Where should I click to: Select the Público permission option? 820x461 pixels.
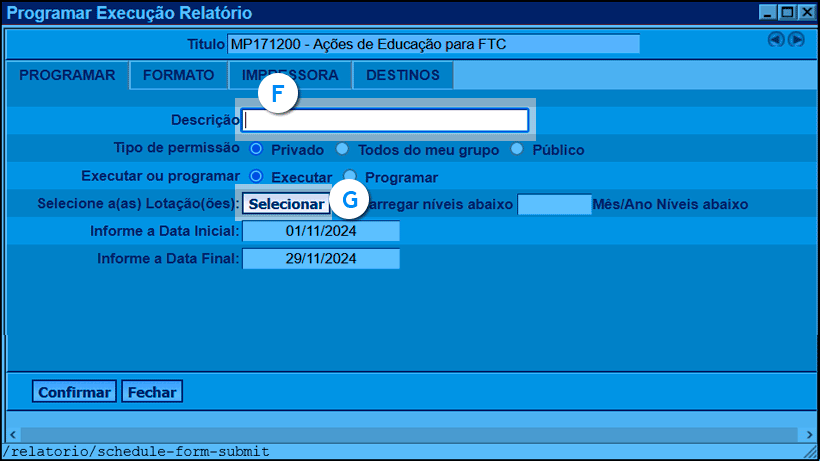pyautogui.click(x=517, y=149)
